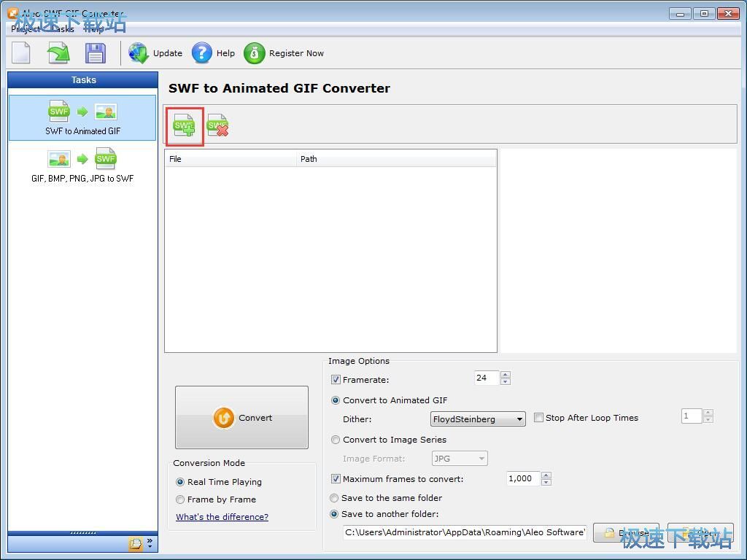Open the Image Format dropdown showing JPG
747x560 pixels.
click(x=460, y=459)
